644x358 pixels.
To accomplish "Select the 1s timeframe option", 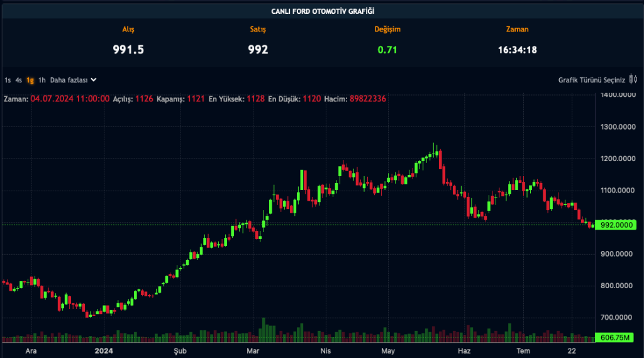I will (x=8, y=80).
